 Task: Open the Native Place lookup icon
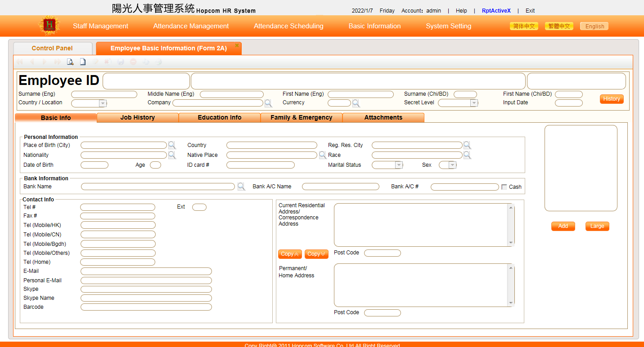[x=322, y=155]
